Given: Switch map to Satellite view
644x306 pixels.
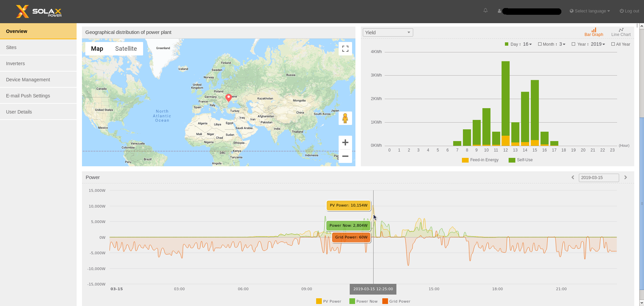Looking at the screenshot, I should (126, 49).
